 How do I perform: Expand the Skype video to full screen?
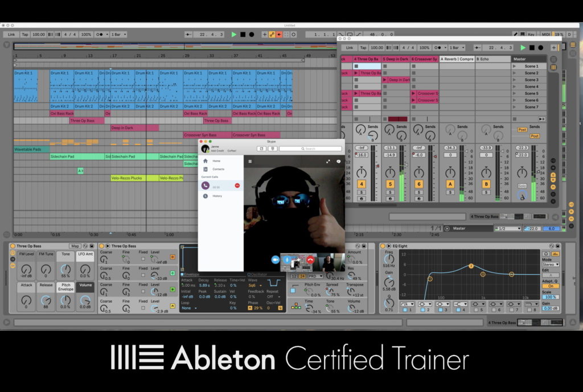pyautogui.click(x=328, y=161)
